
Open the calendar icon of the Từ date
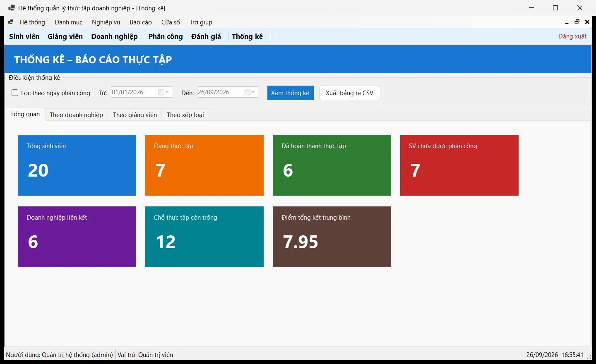point(164,92)
